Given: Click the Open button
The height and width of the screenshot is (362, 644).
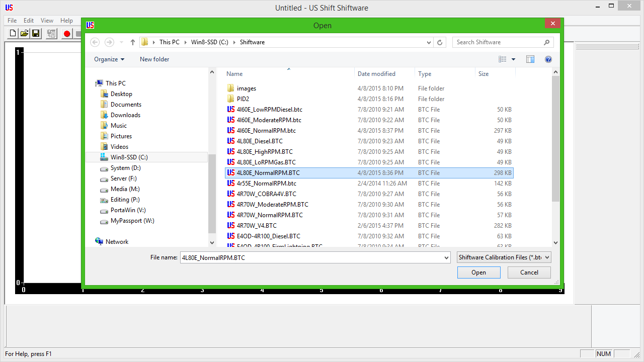Looking at the screenshot, I should tap(478, 273).
